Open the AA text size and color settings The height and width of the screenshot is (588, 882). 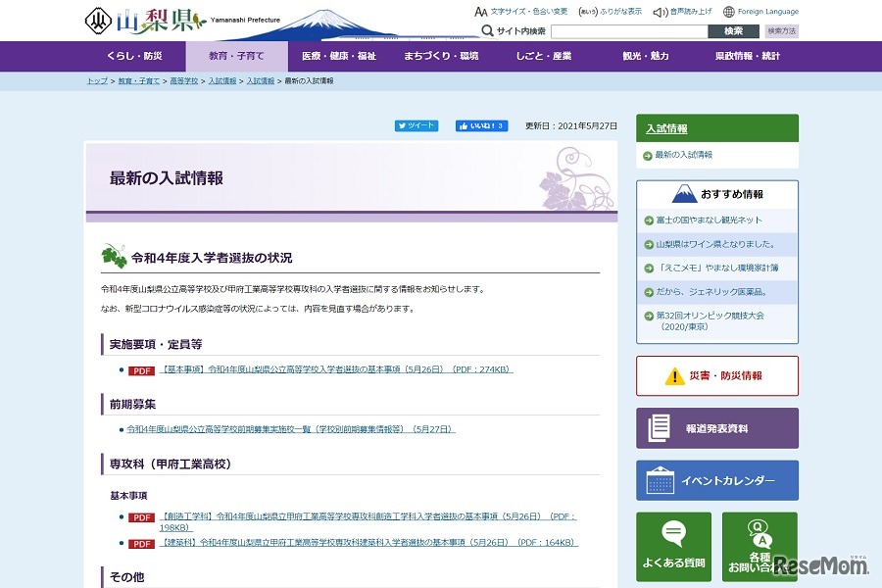coord(479,11)
